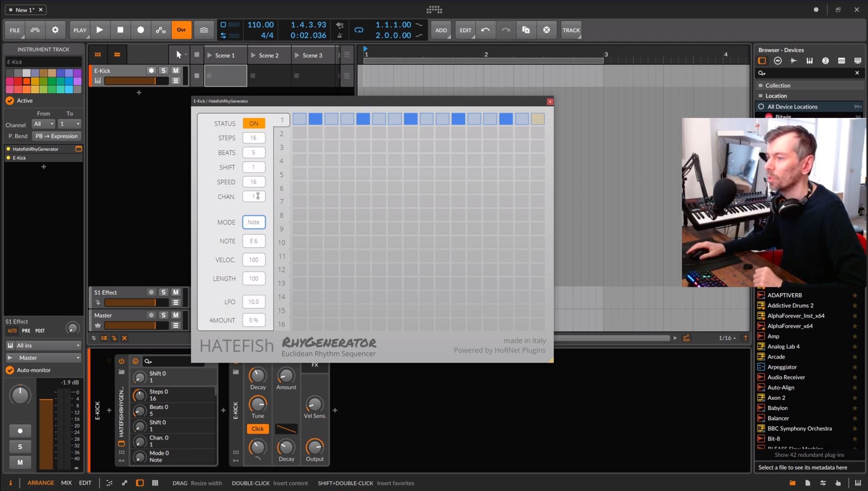The width and height of the screenshot is (868, 491).
Task: Click the loop icon in the transport bar
Action: tap(359, 30)
